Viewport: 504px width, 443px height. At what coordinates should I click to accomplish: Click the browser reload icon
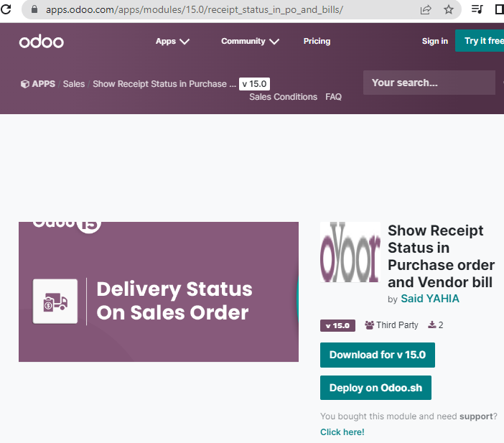[x=6, y=9]
